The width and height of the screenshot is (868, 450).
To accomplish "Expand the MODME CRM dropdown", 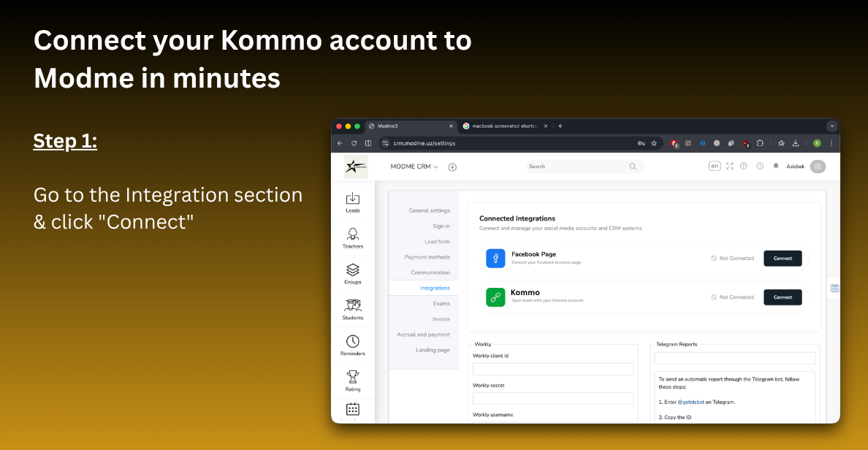I will point(414,167).
